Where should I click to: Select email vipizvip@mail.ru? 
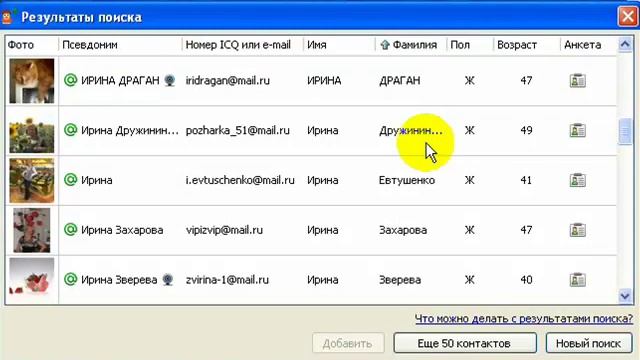click(224, 230)
